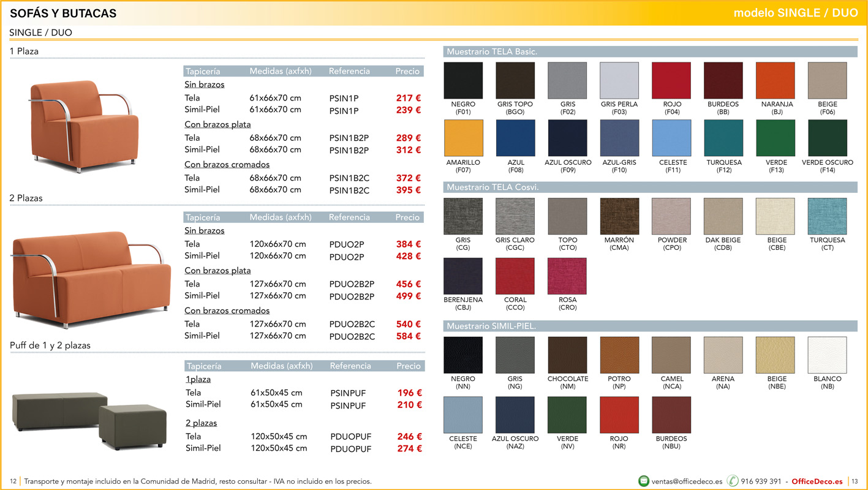This screenshot has width=868, height=490.
Task: Click the 217 € price for PSIN1P Tela
Action: (408, 97)
